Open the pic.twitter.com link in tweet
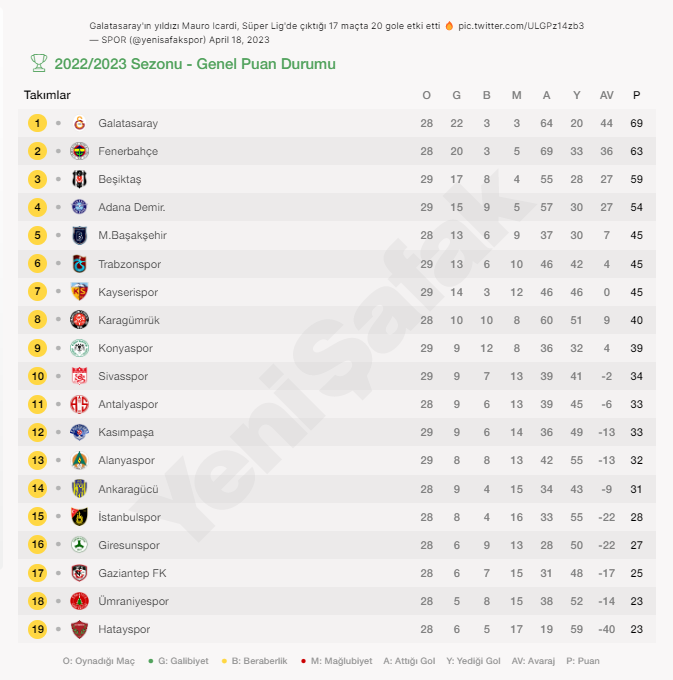673x680 pixels. pos(521,25)
